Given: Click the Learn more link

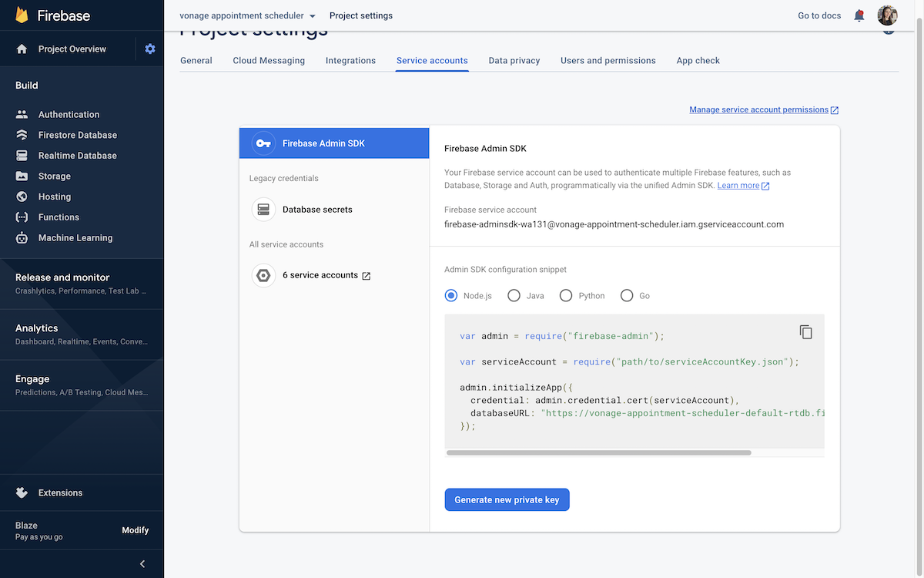Looking at the screenshot, I should pyautogui.click(x=738, y=186).
